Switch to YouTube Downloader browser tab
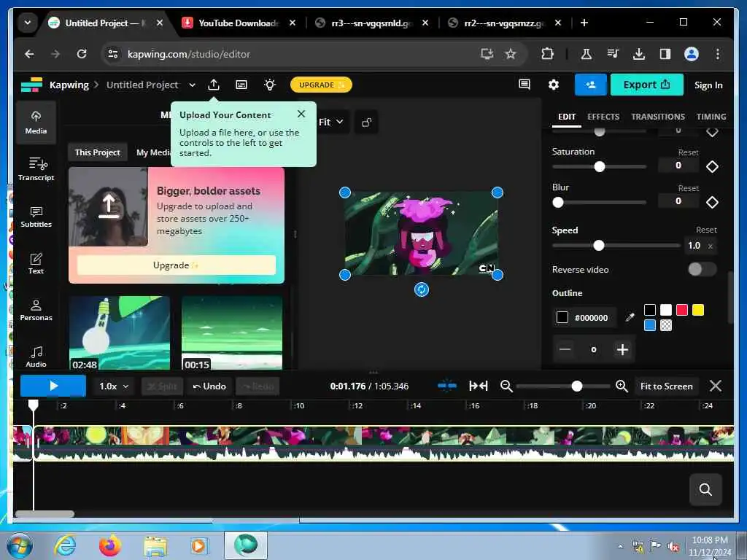The width and height of the screenshot is (747, 560). [x=239, y=23]
